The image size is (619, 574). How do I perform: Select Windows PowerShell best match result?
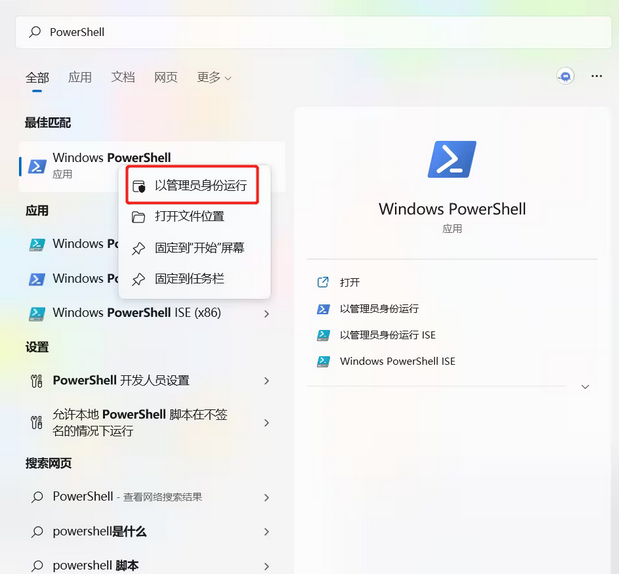point(152,167)
